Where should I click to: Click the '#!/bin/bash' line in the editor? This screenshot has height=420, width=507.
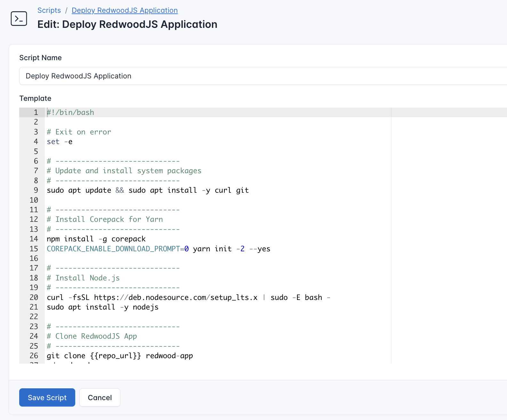(70, 112)
